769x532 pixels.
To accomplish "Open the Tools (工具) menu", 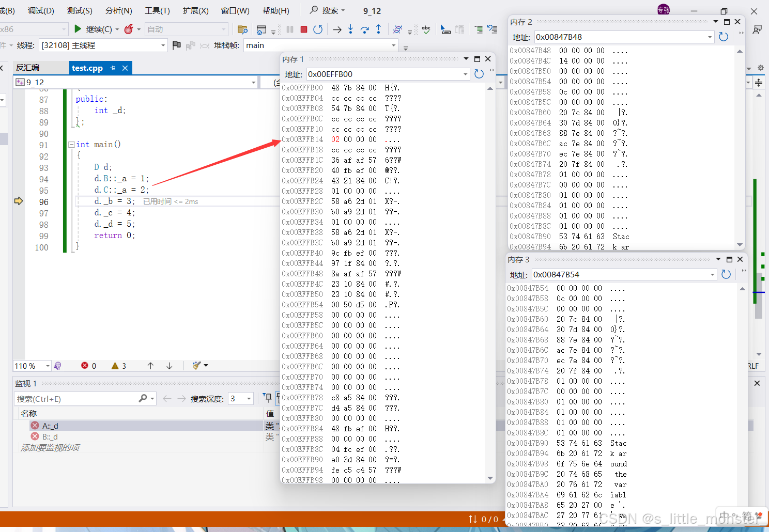I will pos(157,10).
